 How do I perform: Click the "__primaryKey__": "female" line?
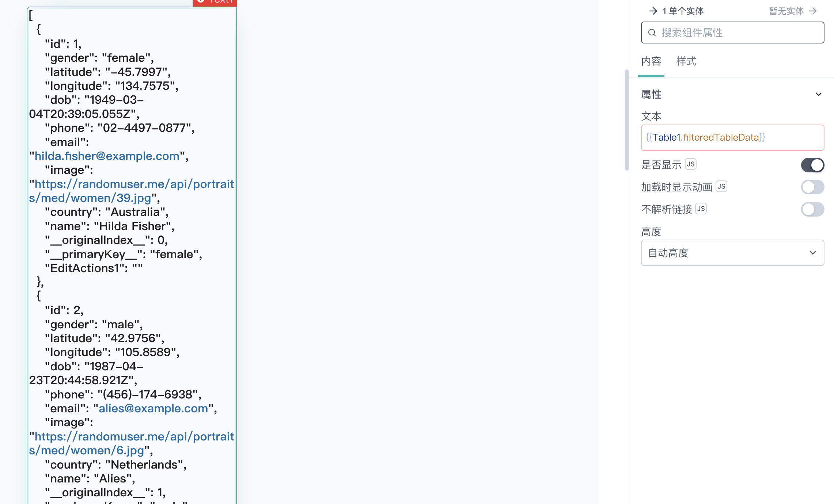123,254
